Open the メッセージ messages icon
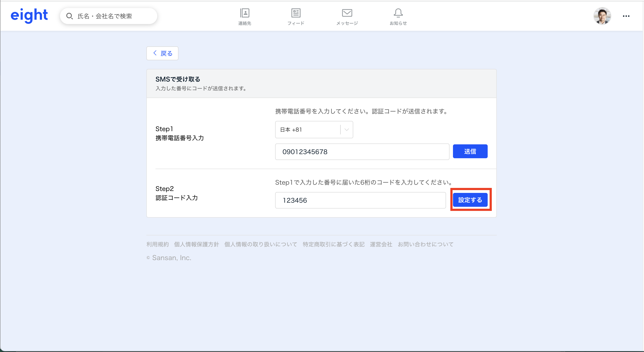 347,16
